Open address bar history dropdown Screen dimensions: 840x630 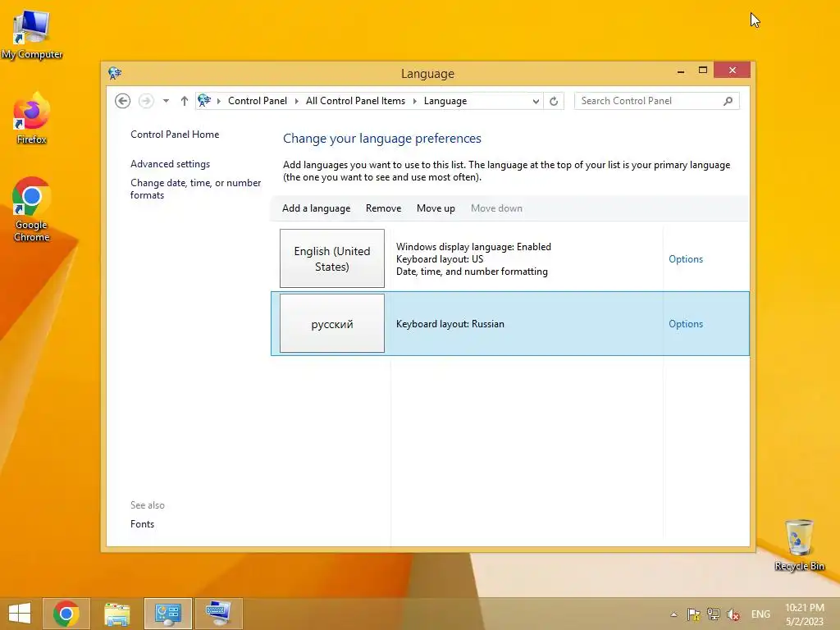pos(535,101)
